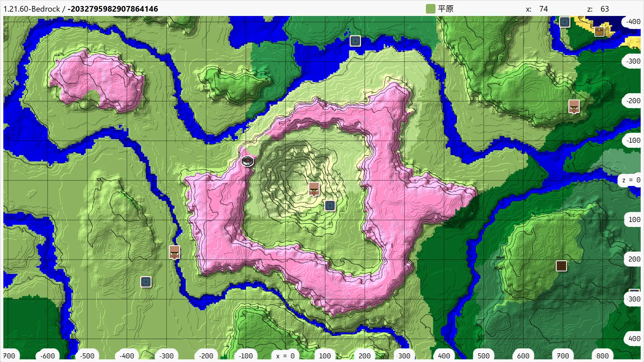Click the 600 label on the bottom axis

coord(523,356)
